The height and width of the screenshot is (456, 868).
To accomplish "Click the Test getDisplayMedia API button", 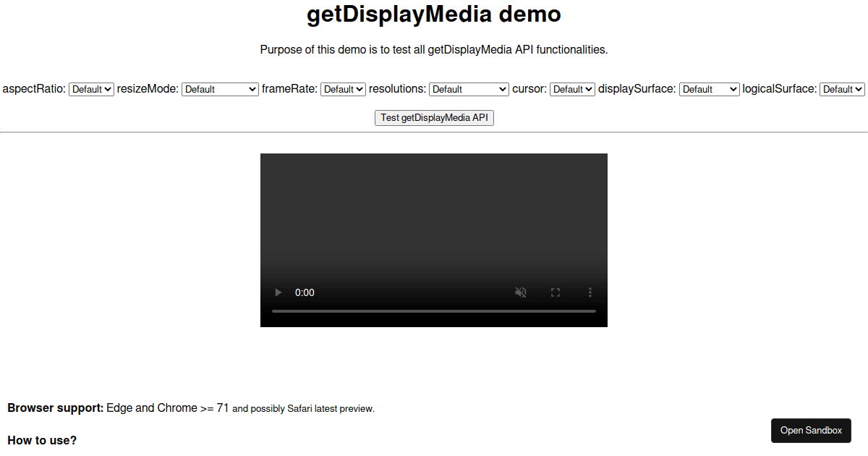I will (x=434, y=117).
